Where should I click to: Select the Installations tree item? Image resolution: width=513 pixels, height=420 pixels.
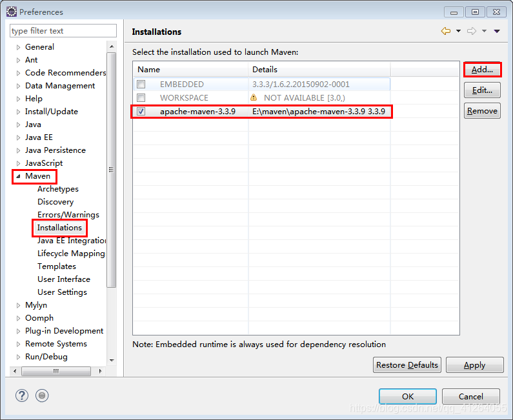click(x=59, y=228)
